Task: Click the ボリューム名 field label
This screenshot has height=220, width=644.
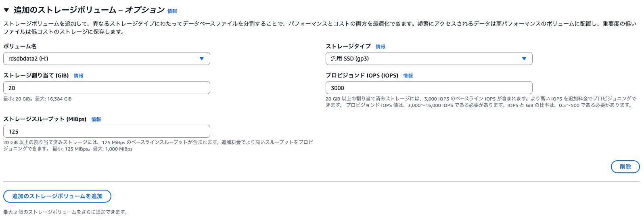Action: (x=20, y=46)
